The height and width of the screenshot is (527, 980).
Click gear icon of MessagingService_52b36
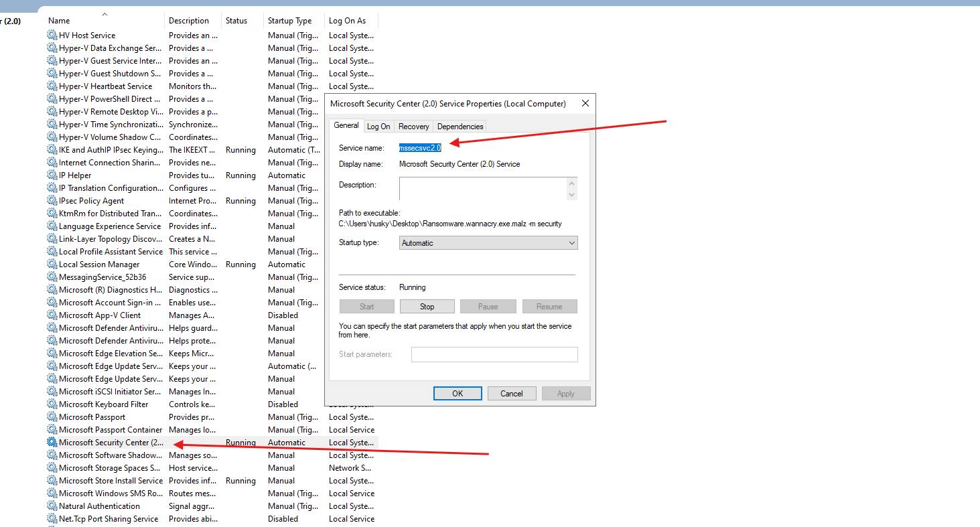(x=52, y=277)
